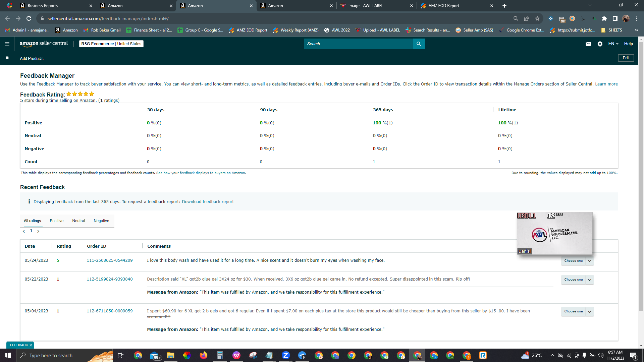The height and width of the screenshot is (362, 644).
Task: Open File Explorer from the taskbar
Action: [171, 355]
